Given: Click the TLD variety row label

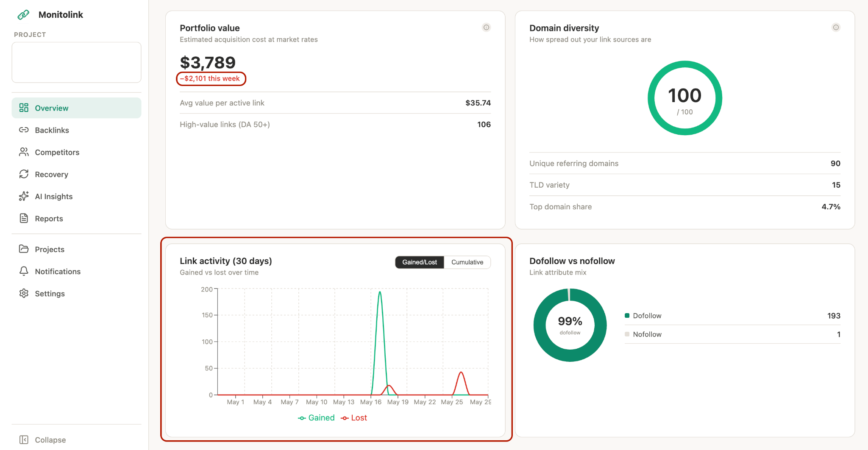Looking at the screenshot, I should tap(549, 185).
